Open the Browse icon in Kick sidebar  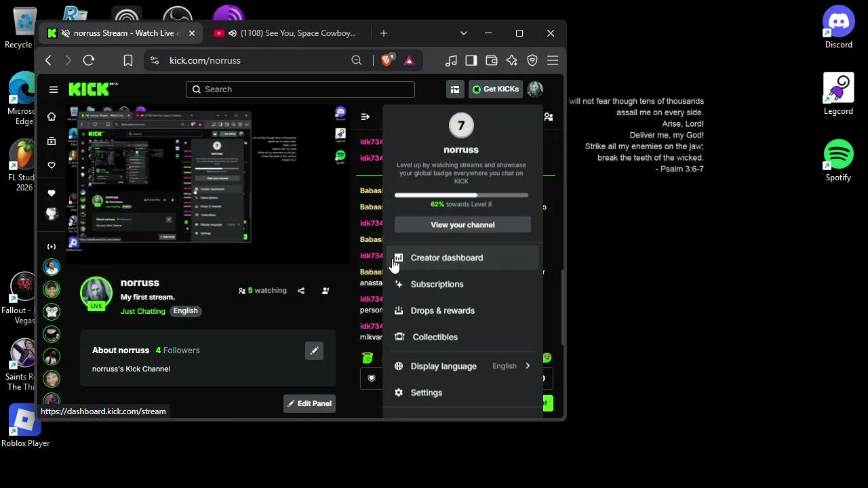[x=52, y=141]
